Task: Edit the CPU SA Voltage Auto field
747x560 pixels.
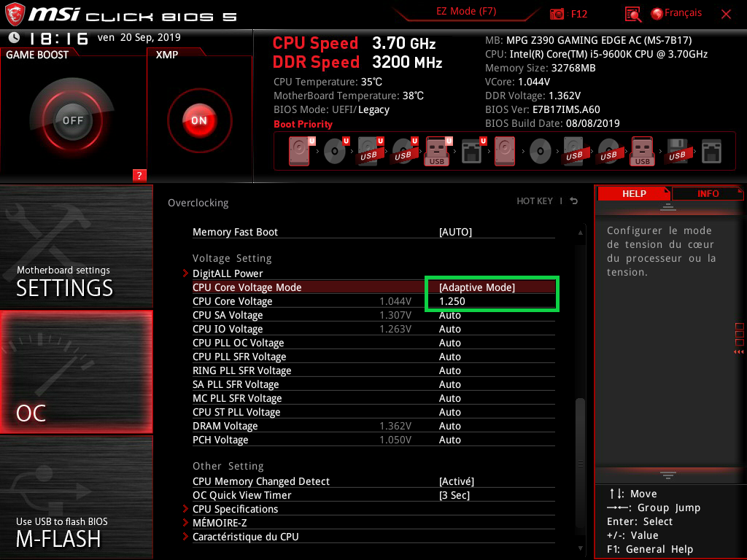Action: coord(449,315)
